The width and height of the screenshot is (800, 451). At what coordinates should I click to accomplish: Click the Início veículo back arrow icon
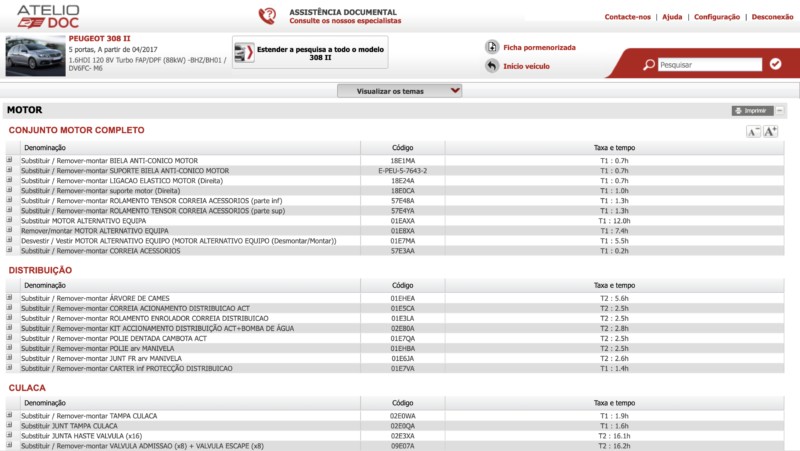point(492,66)
